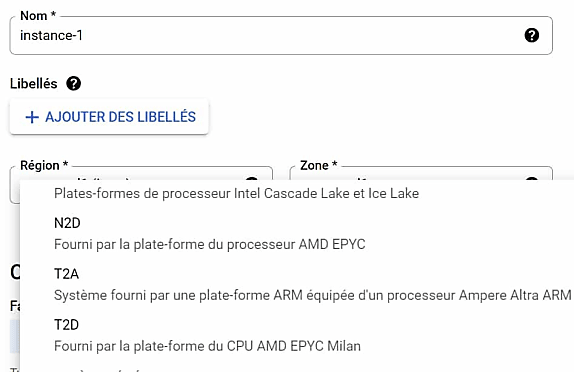Click the partially hidden Région help icon
This screenshot has width=574, height=372.
click(251, 179)
